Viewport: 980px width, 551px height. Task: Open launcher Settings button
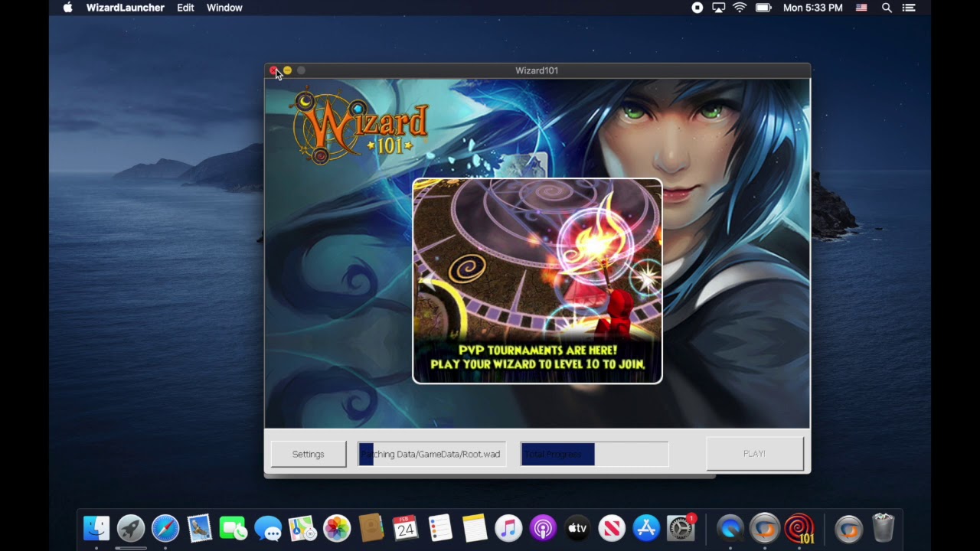click(x=309, y=454)
